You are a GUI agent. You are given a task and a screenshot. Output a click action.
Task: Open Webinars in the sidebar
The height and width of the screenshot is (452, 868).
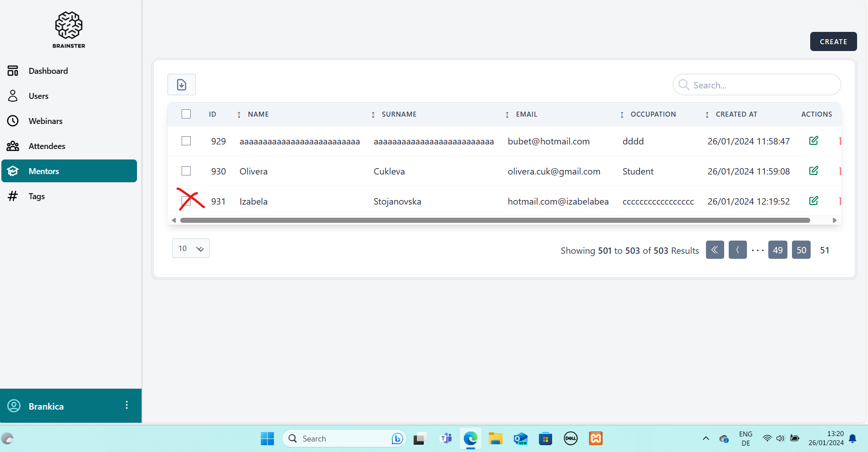point(46,121)
